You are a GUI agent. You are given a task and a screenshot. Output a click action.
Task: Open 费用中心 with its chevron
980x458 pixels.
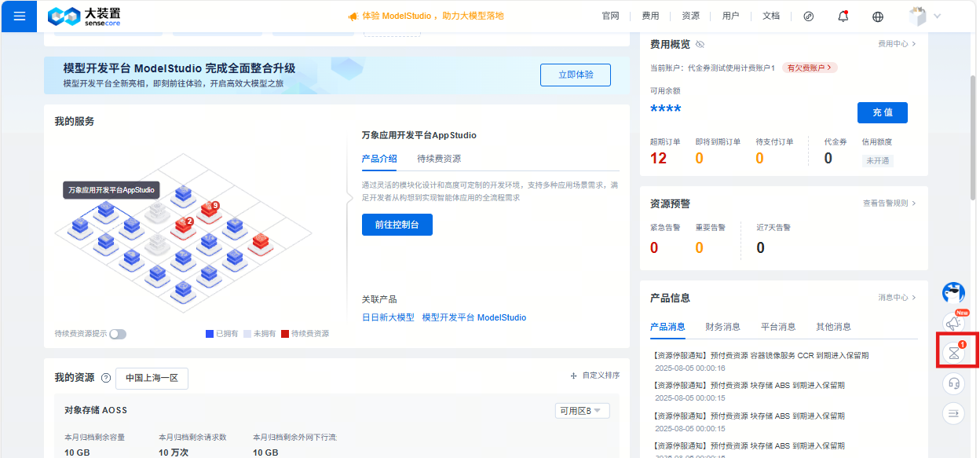(x=897, y=44)
